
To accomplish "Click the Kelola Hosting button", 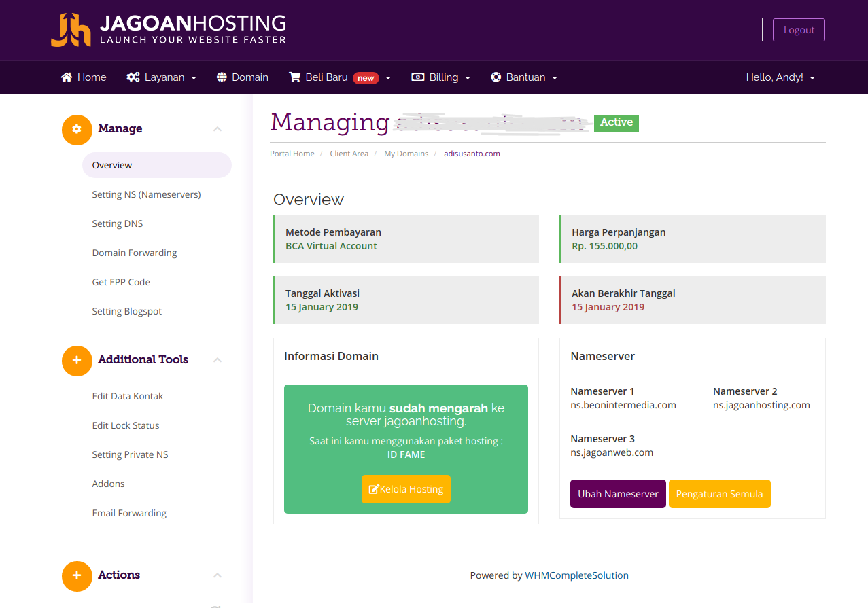I will click(x=406, y=489).
